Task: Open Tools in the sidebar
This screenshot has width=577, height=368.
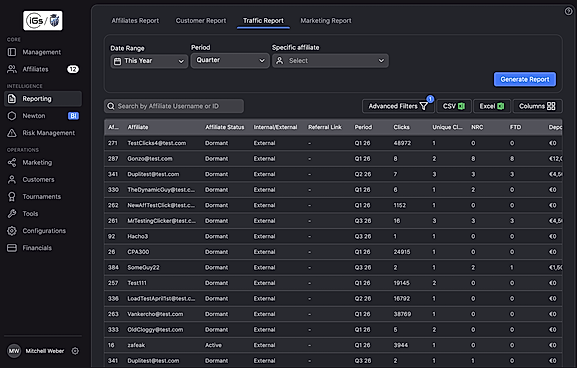Action: click(x=30, y=213)
